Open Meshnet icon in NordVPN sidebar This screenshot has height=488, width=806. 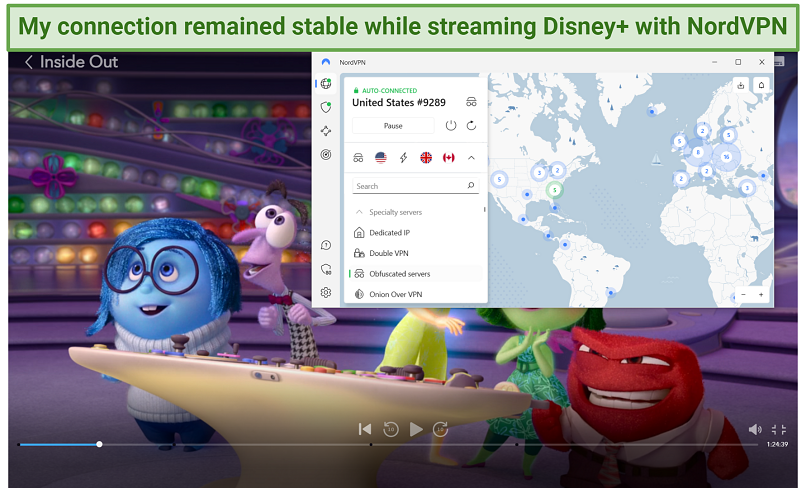[x=326, y=131]
